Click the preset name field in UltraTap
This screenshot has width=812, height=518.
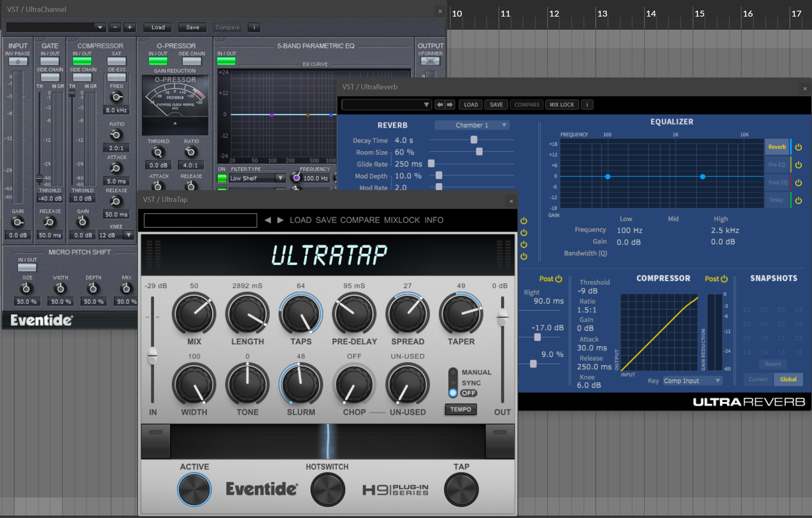click(x=200, y=220)
